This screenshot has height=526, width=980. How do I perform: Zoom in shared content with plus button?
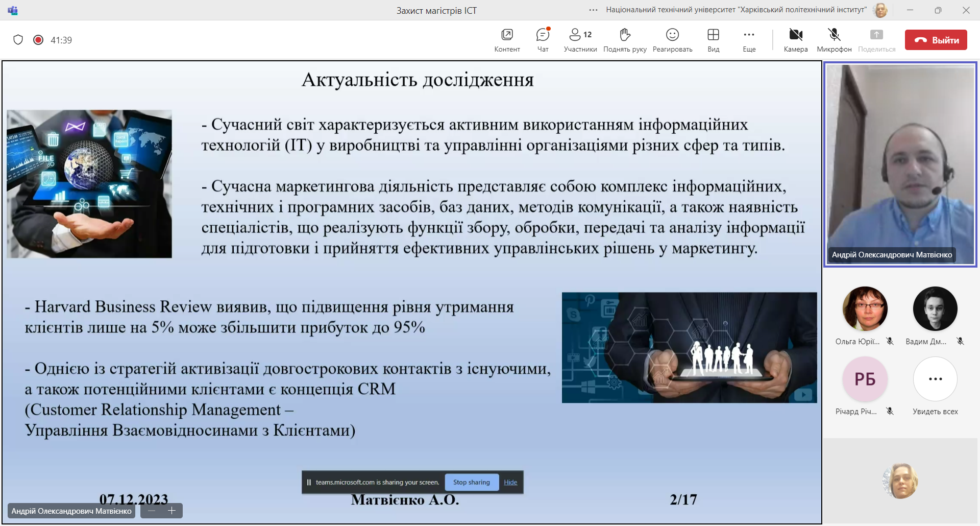pyautogui.click(x=172, y=511)
